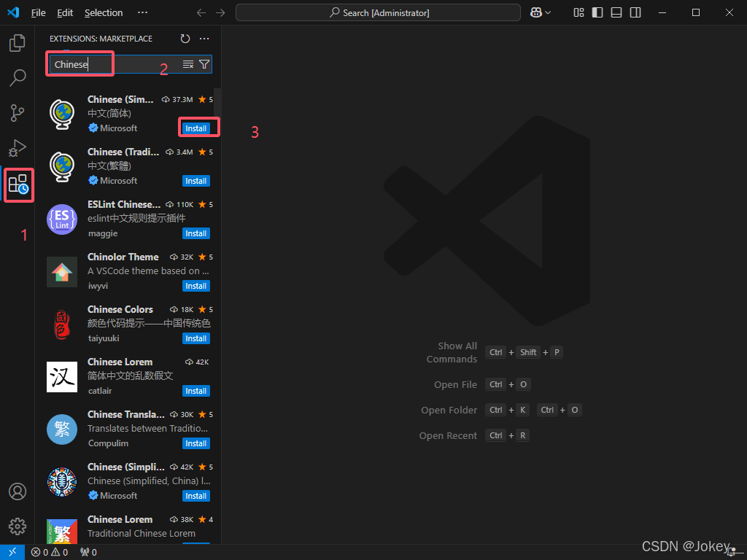Open the remote window indicator
This screenshot has height=560, width=747.
pyautogui.click(x=12, y=552)
